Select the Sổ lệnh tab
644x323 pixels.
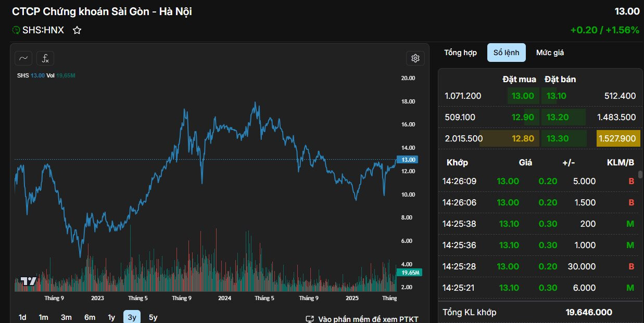(x=506, y=53)
